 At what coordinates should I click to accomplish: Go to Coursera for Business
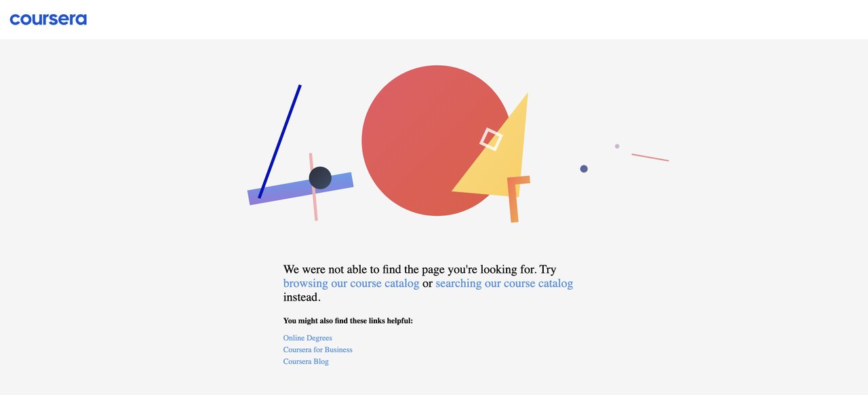point(317,350)
